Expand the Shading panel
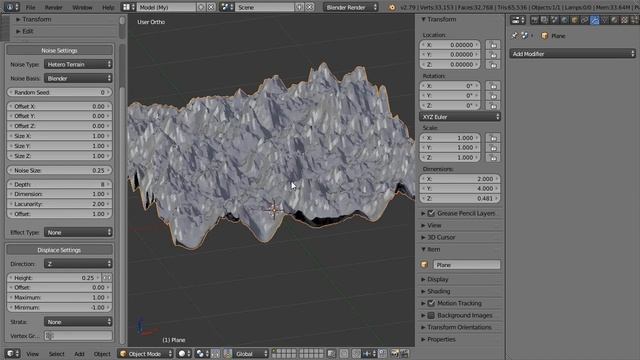The height and width of the screenshot is (360, 640). tap(438, 291)
